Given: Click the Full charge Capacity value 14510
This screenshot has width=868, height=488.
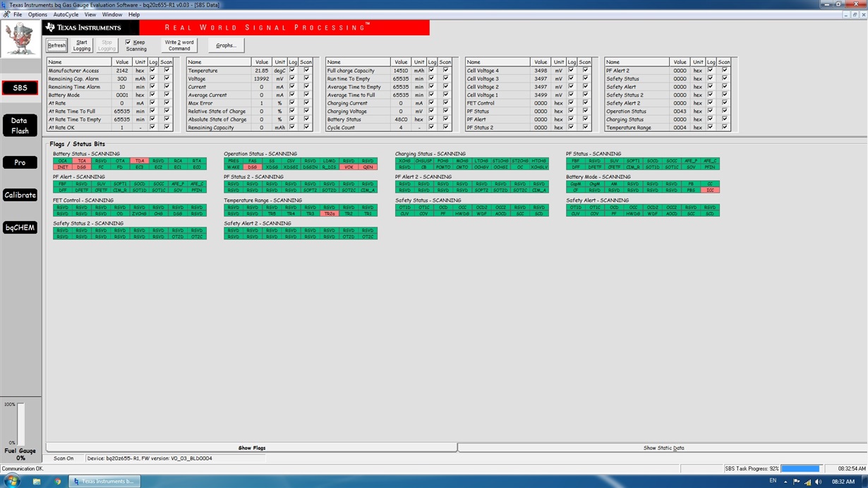Looking at the screenshot, I should (400, 71).
